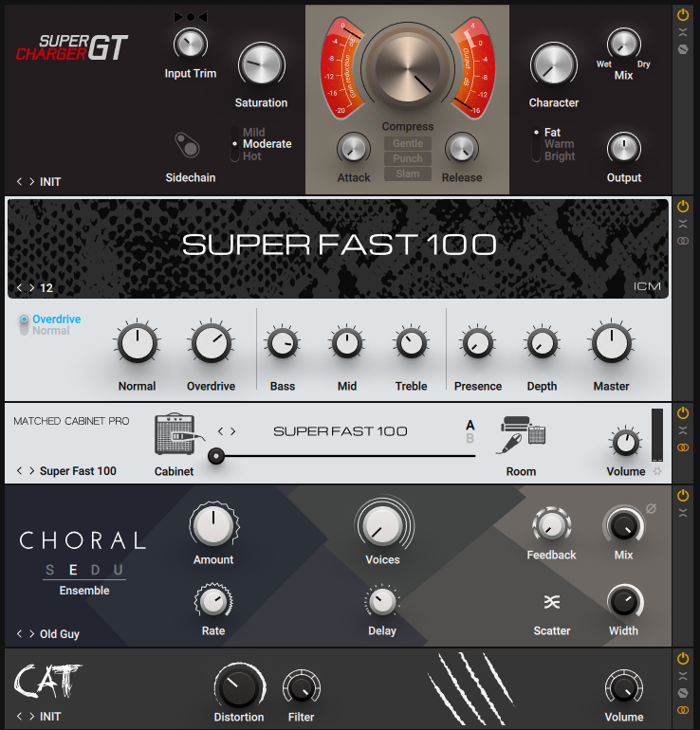Set saturation mode to Moderate

[x=267, y=144]
